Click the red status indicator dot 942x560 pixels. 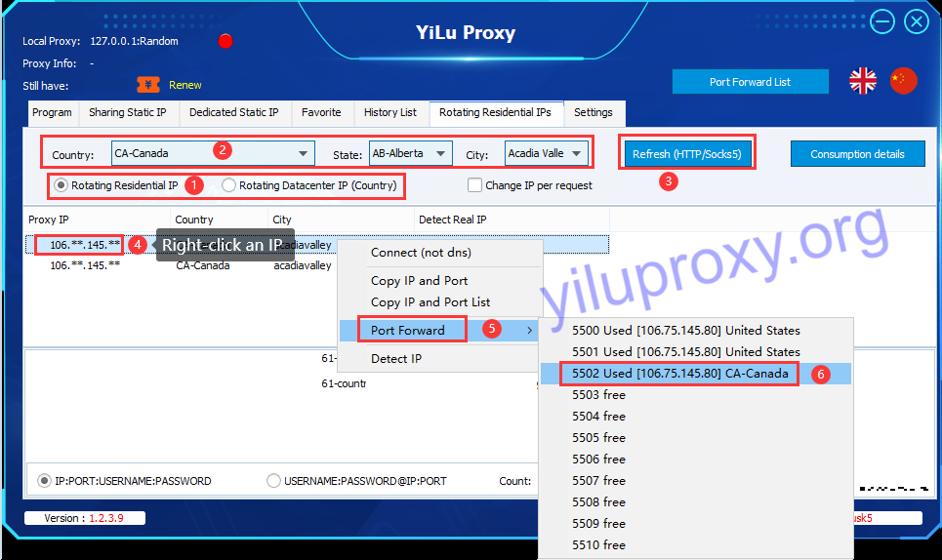(x=225, y=41)
